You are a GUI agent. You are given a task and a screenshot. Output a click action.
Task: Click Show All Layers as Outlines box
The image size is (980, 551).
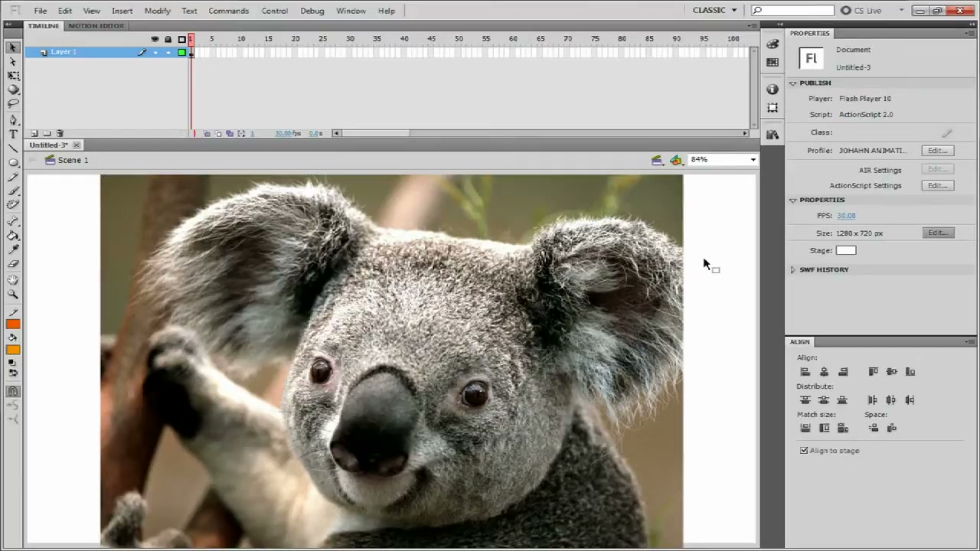click(x=181, y=39)
